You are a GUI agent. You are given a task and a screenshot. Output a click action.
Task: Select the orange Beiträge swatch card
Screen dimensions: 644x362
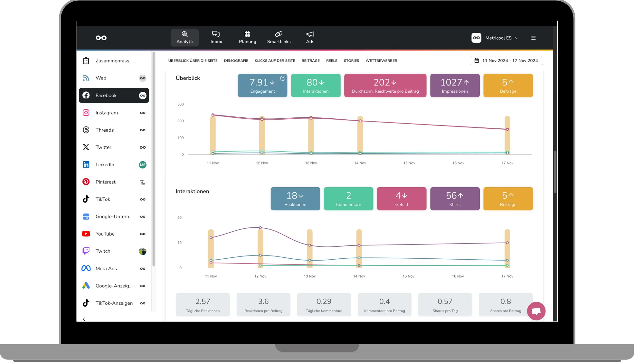(508, 86)
